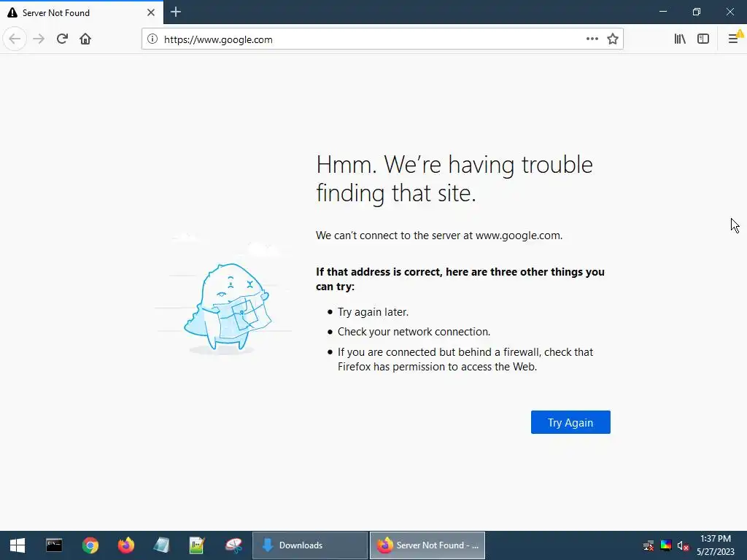Show site information via info icon
Image resolution: width=747 pixels, height=560 pixels.
(x=152, y=39)
